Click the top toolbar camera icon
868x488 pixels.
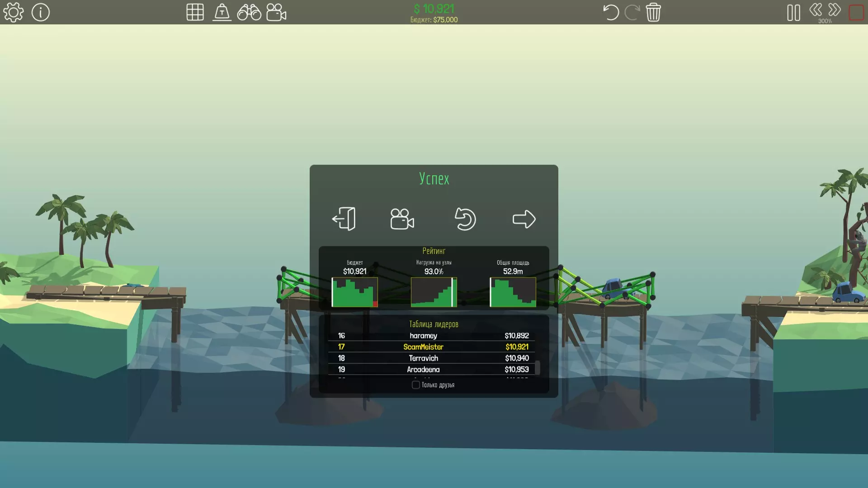tap(276, 12)
